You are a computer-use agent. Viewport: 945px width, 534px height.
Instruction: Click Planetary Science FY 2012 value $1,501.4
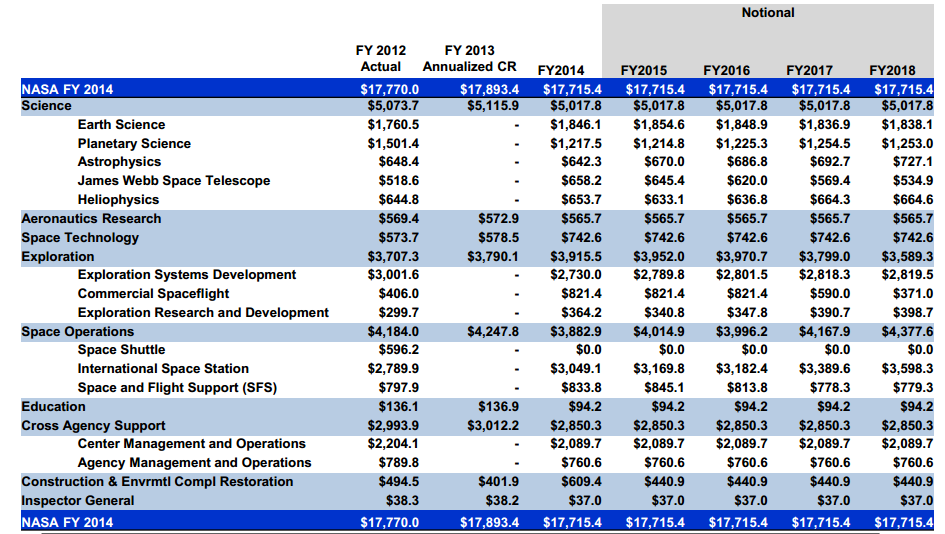[x=393, y=143]
